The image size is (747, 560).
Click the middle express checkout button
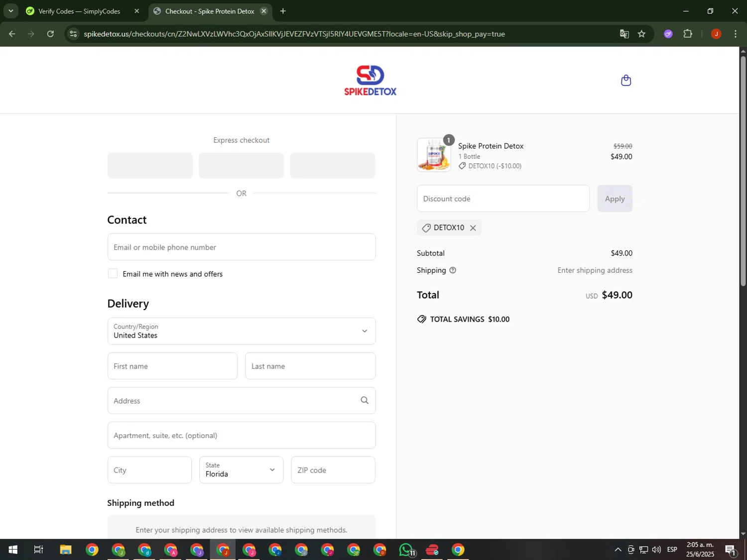242,165
